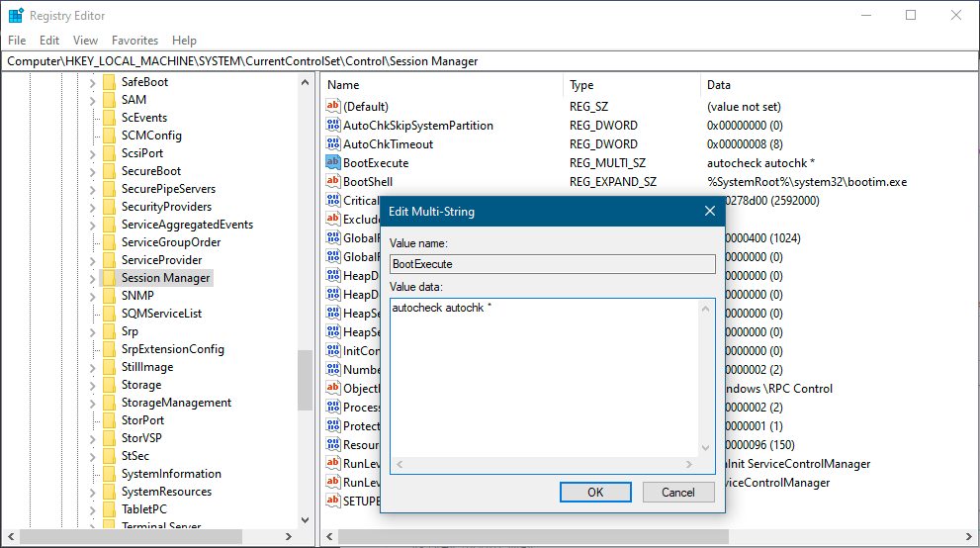The height and width of the screenshot is (548, 980).
Task: Click the BootExecute multi-string value icon
Action: (x=333, y=162)
